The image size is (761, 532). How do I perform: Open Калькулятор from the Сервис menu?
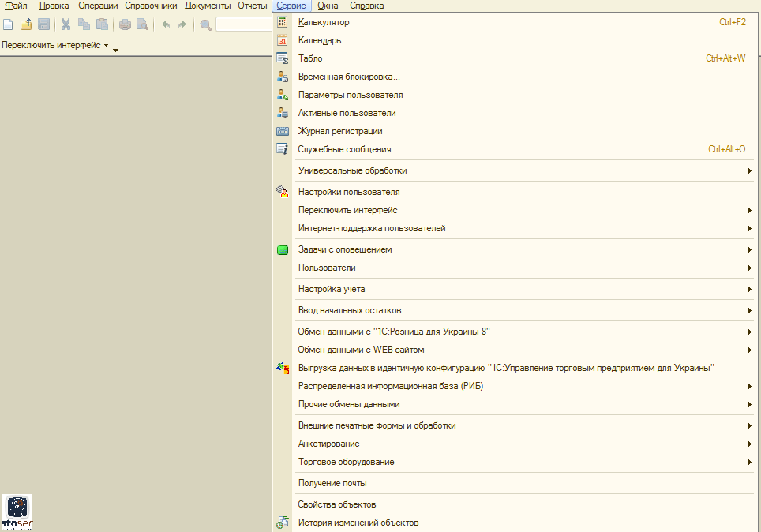point(324,22)
